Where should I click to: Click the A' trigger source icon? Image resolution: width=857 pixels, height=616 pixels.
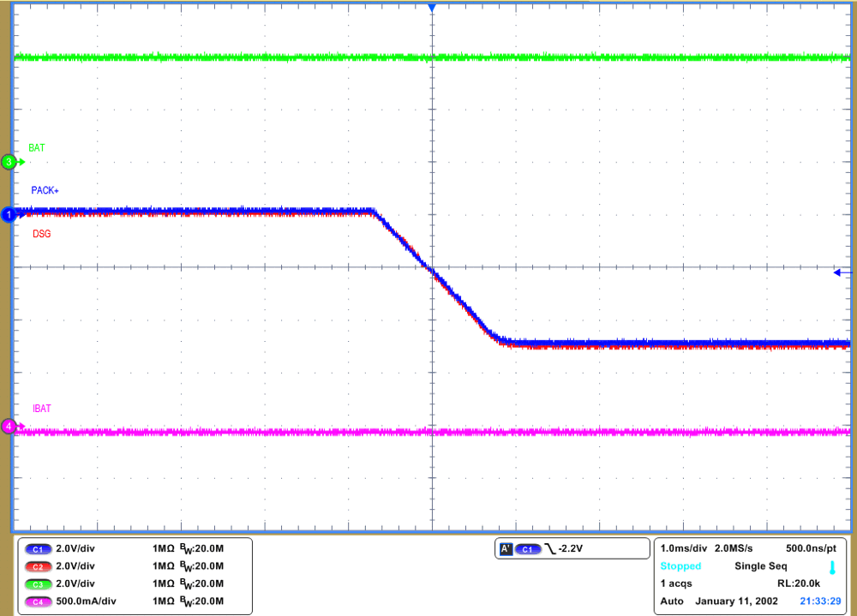click(506, 548)
